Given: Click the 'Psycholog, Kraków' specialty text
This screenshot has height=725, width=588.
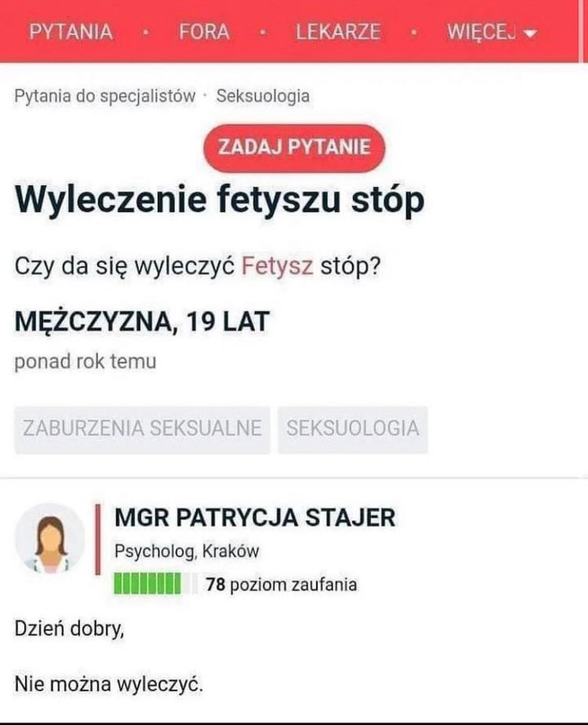Looking at the screenshot, I should pyautogui.click(x=187, y=551).
